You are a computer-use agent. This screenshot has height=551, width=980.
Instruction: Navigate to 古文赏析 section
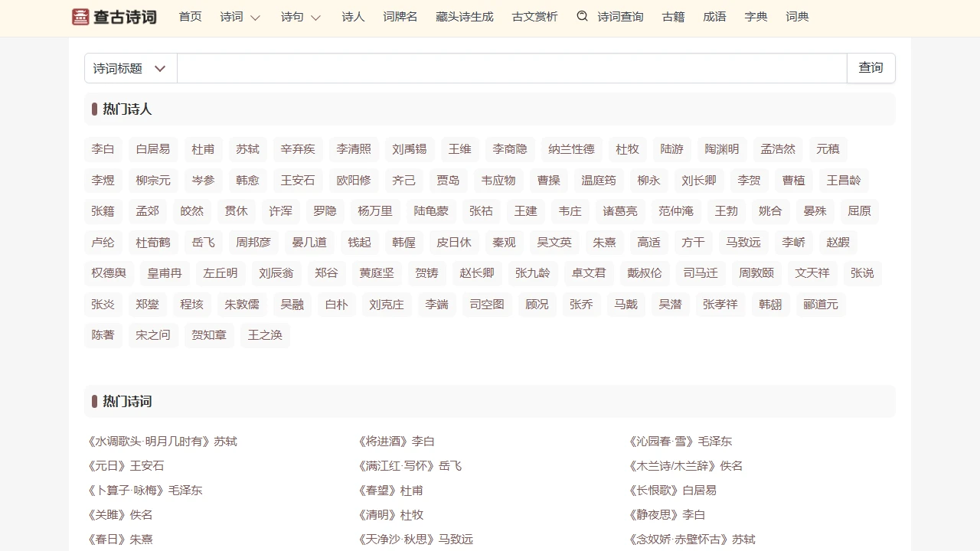pos(534,17)
